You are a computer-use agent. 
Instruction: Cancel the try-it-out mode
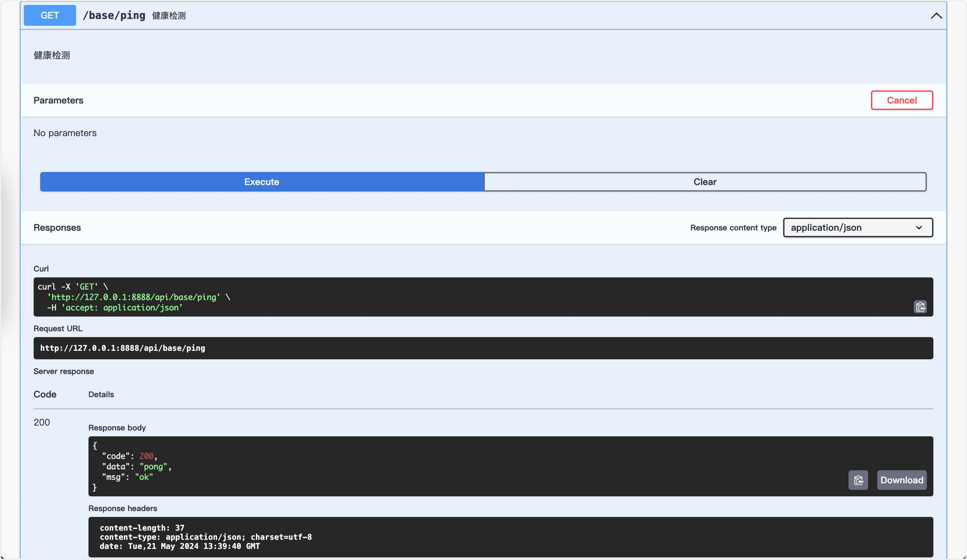(x=902, y=100)
